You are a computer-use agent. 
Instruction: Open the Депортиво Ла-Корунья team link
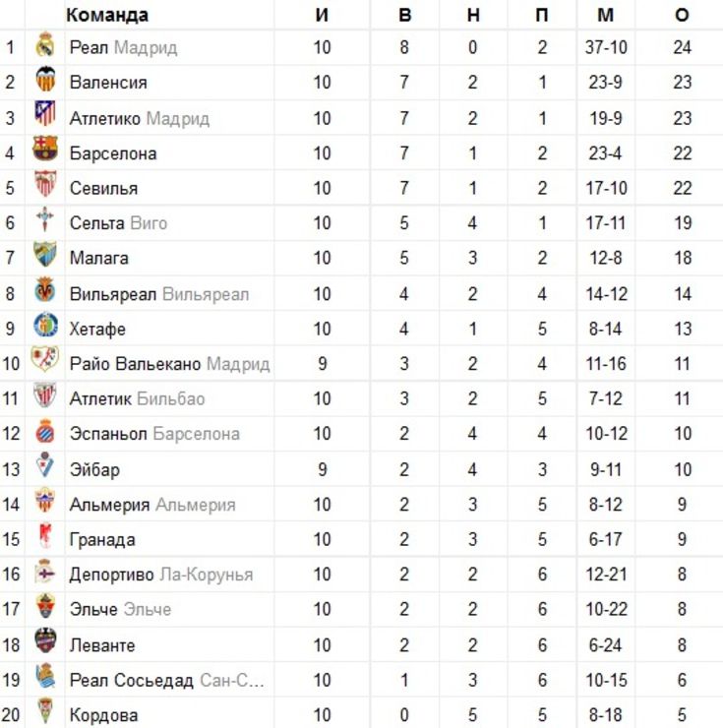161,575
